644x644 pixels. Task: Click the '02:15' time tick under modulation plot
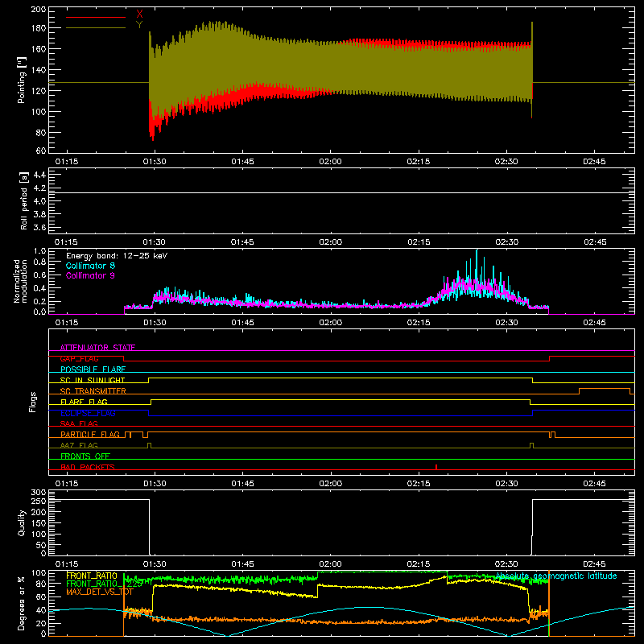[419, 323]
